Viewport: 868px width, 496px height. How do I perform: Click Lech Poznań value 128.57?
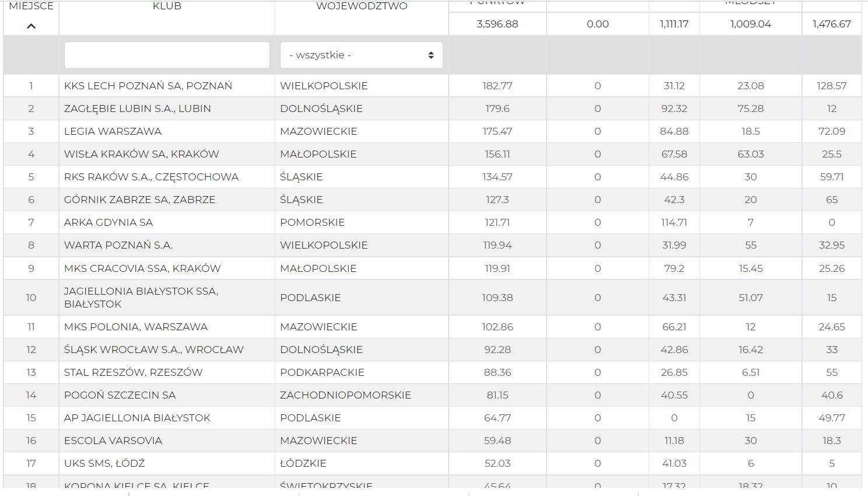(832, 86)
